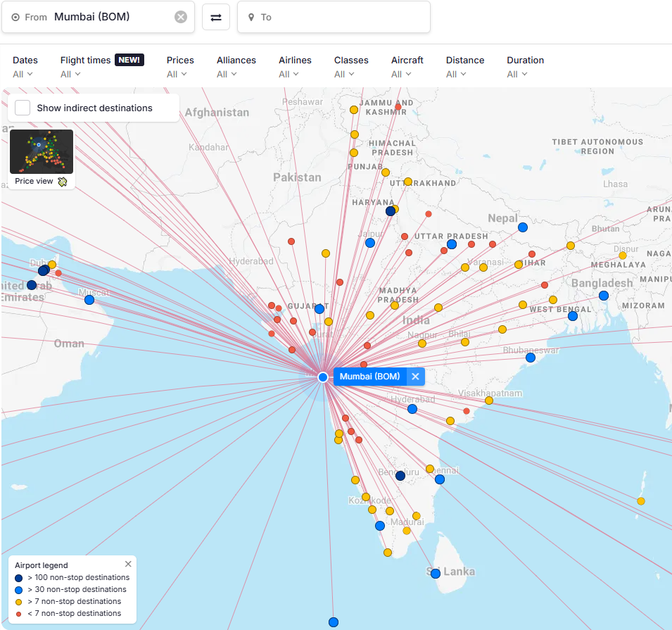The height and width of the screenshot is (630, 672).
Task: Select the blue marker south of Sri Lanka
Action: tap(334, 622)
